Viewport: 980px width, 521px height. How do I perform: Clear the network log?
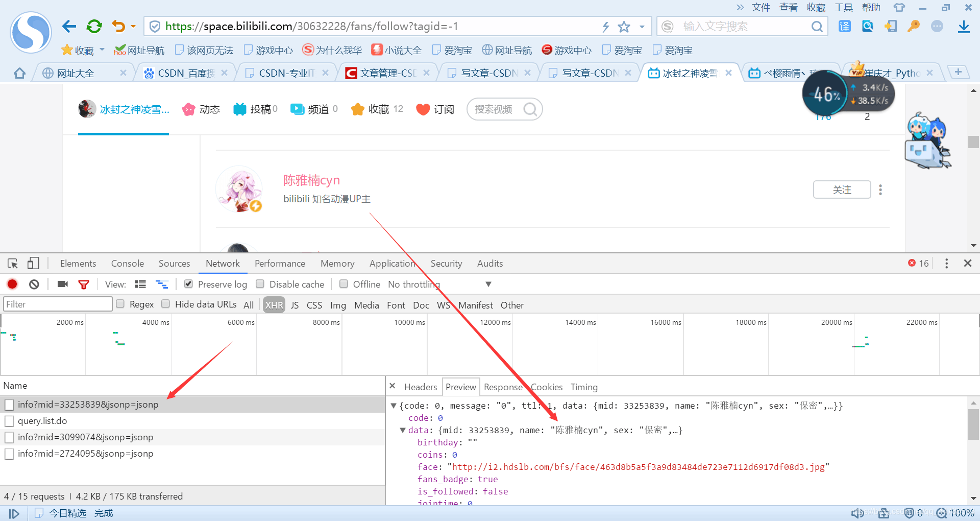point(34,284)
